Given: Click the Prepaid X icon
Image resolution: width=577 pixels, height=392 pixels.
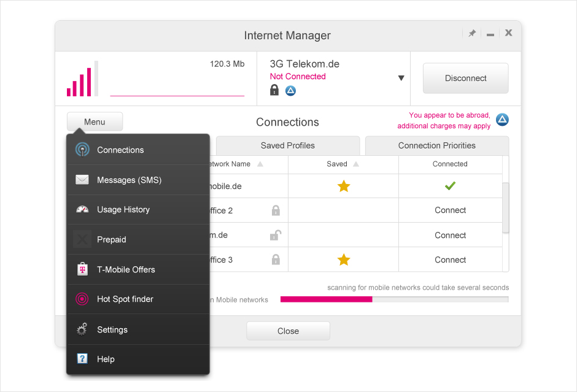Looking at the screenshot, I should (82, 239).
